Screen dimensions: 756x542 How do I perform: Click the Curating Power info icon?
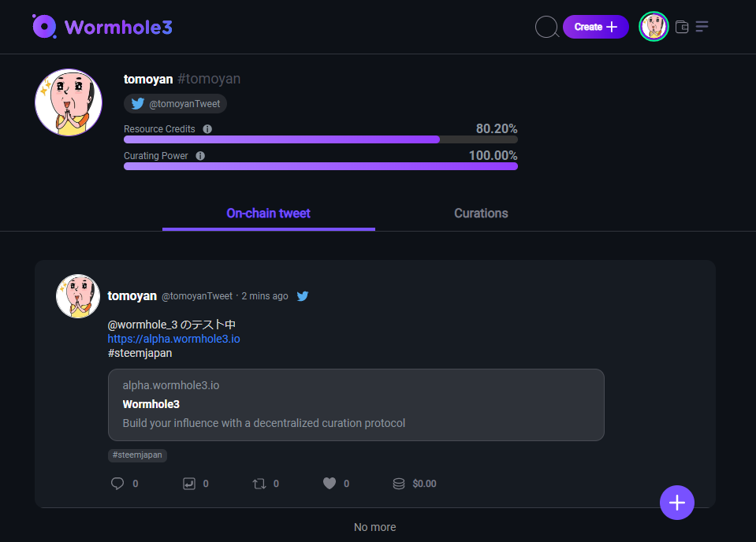(200, 156)
